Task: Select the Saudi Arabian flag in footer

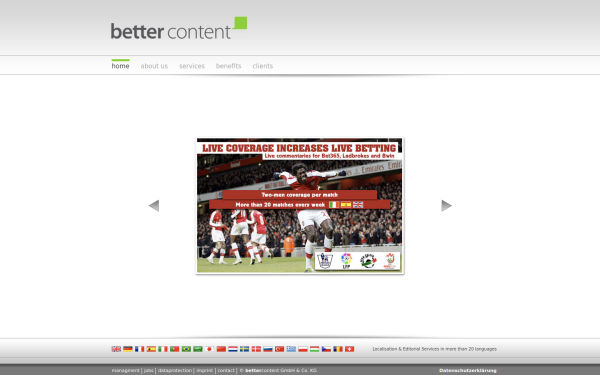Action: pos(198,349)
